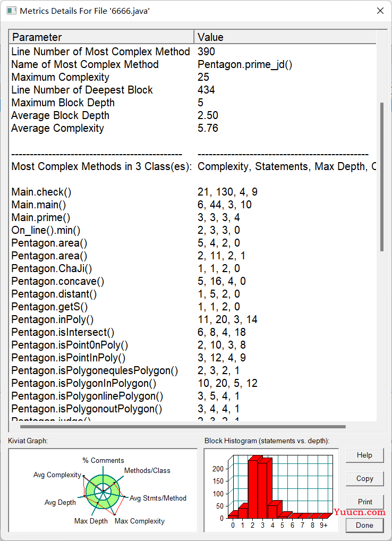Select the Pentagon.inPoly() row
392x541 pixels.
tap(193, 319)
